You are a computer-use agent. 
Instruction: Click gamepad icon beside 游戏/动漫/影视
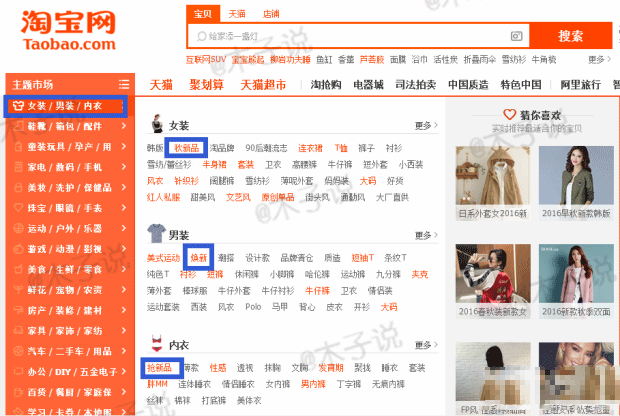click(18, 249)
